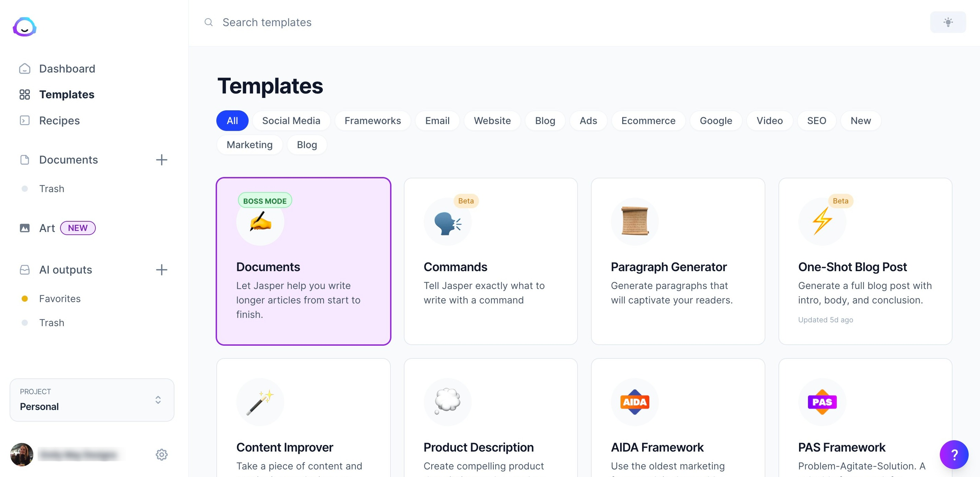Switch to the Social Media tab
Image resolution: width=980 pixels, height=477 pixels.
coord(290,120)
